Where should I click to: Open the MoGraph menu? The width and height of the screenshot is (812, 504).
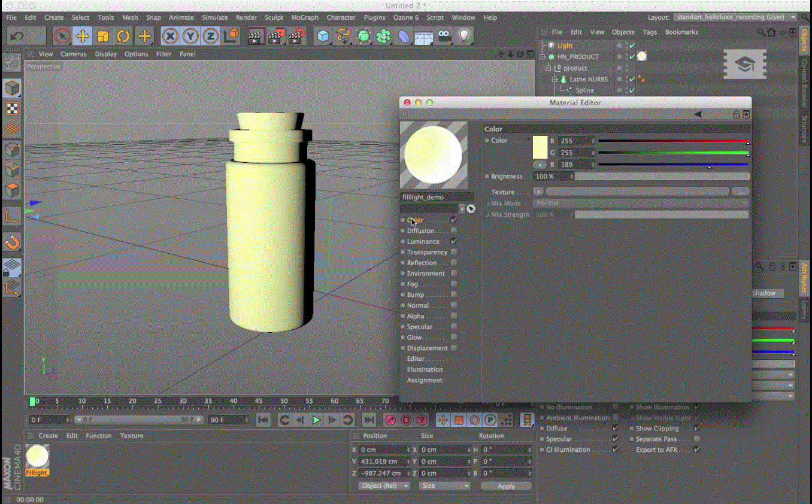click(x=305, y=17)
